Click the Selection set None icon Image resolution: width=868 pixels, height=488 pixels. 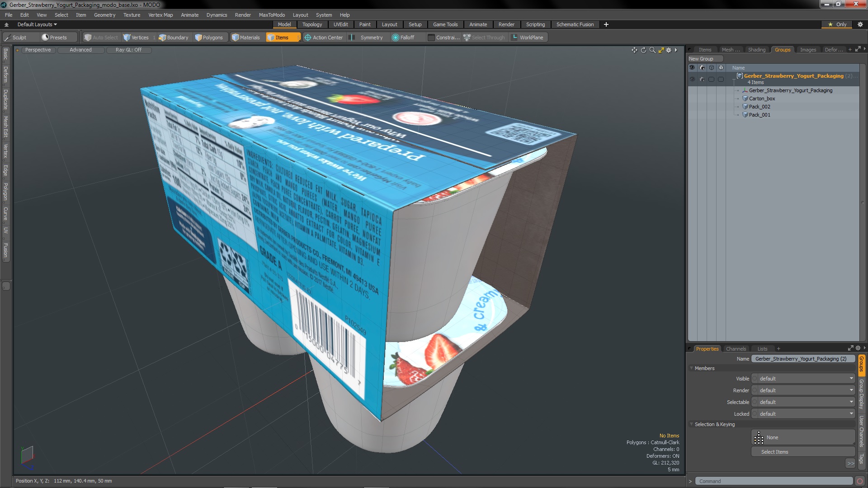759,437
